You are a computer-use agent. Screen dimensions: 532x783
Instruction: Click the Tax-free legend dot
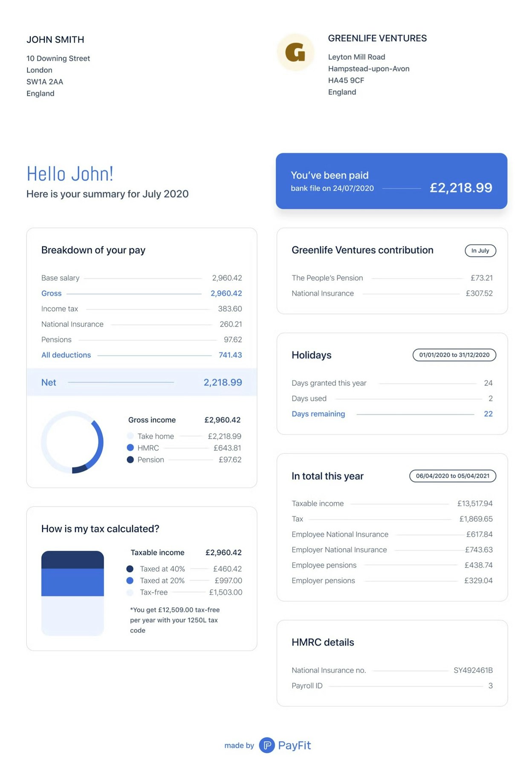point(130,592)
